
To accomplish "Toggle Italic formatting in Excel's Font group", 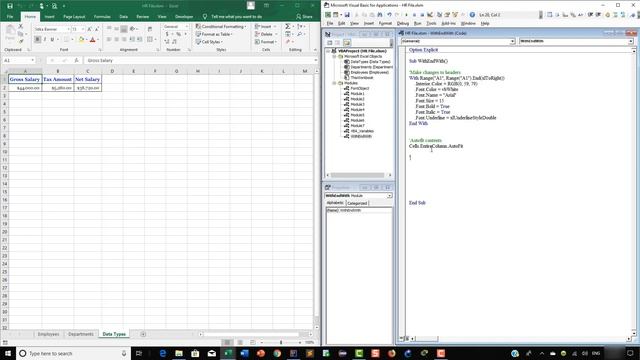I will point(44,39).
